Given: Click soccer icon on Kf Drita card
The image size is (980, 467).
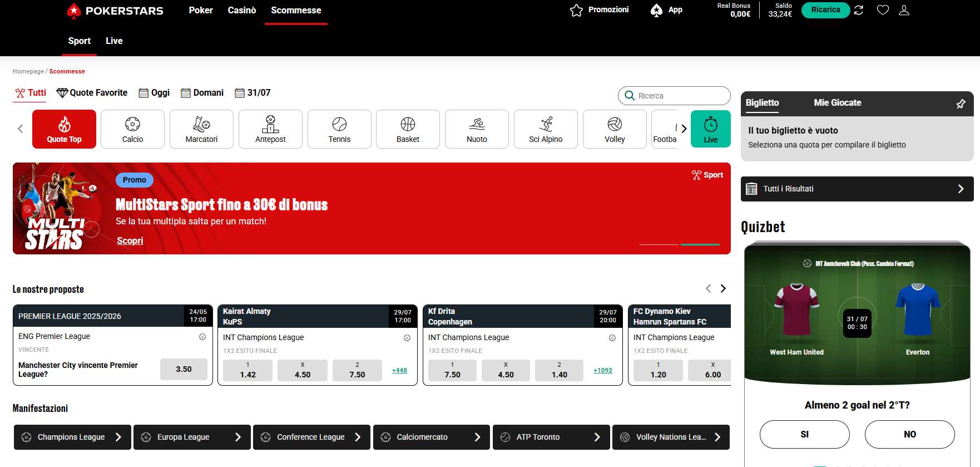Looking at the screenshot, I should tap(612, 338).
